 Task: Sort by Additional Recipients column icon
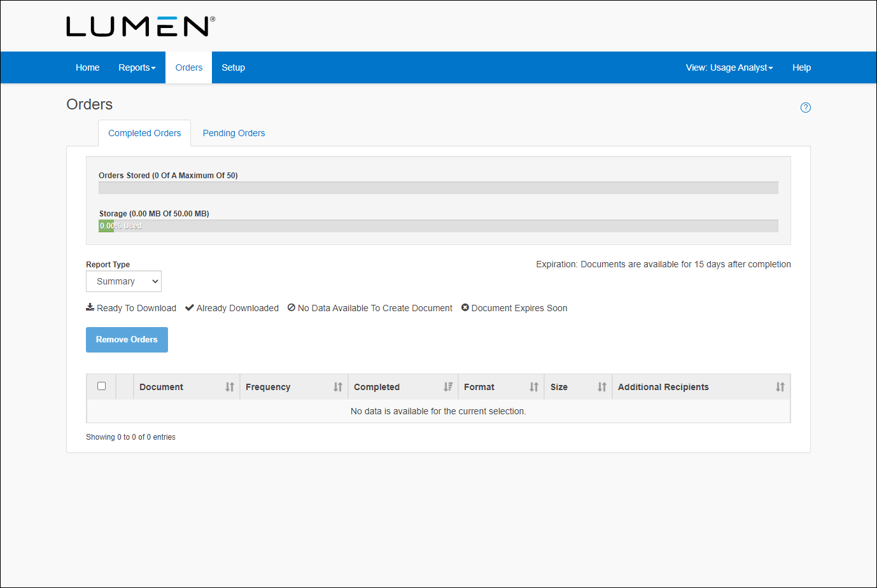coord(780,387)
